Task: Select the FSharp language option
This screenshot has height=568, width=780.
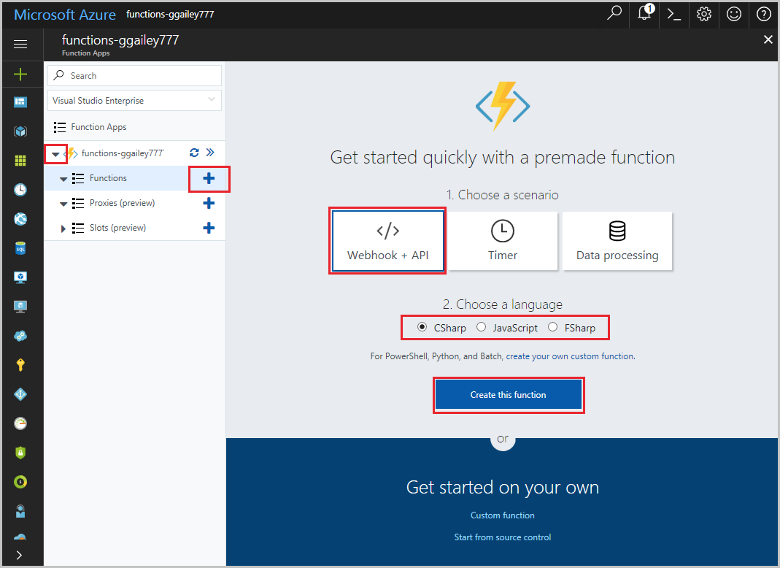Action: click(x=553, y=327)
